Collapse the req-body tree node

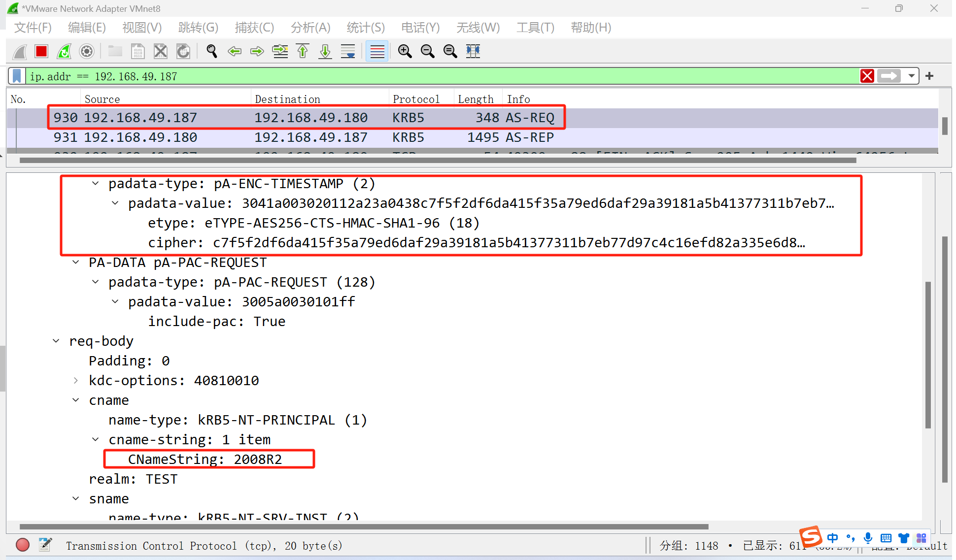tap(56, 341)
